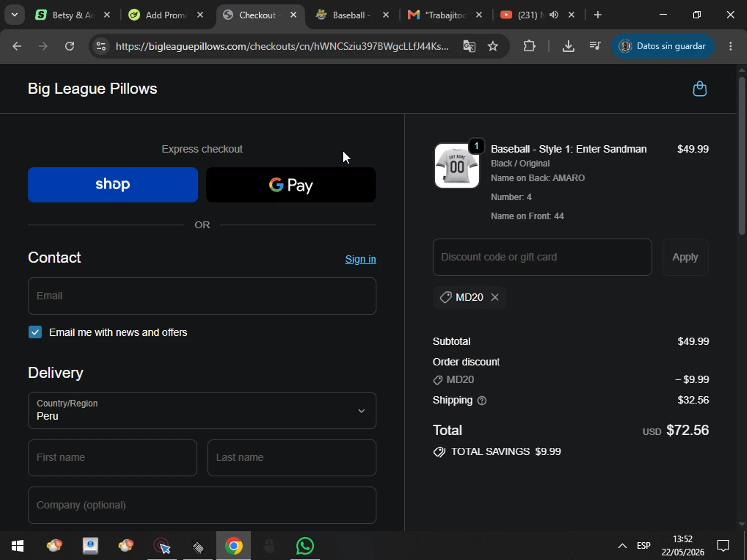Reload the checkout page
The height and width of the screenshot is (560, 747).
(x=70, y=46)
